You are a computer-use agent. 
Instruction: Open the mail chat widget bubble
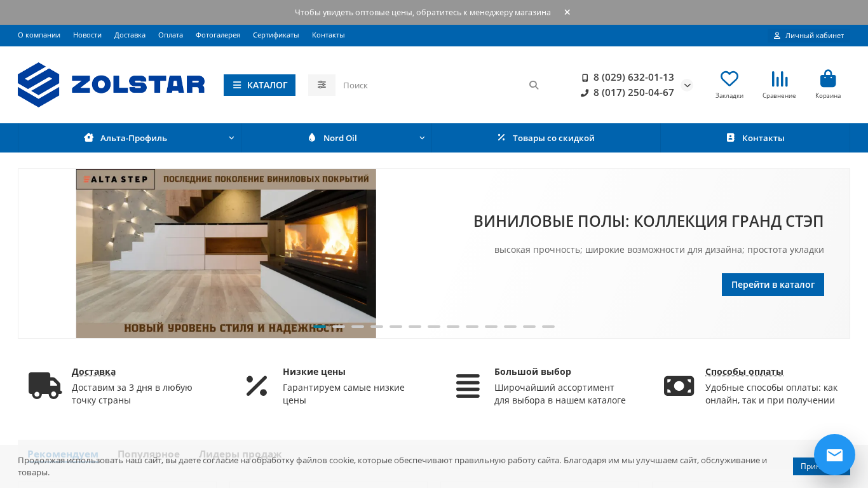click(834, 454)
